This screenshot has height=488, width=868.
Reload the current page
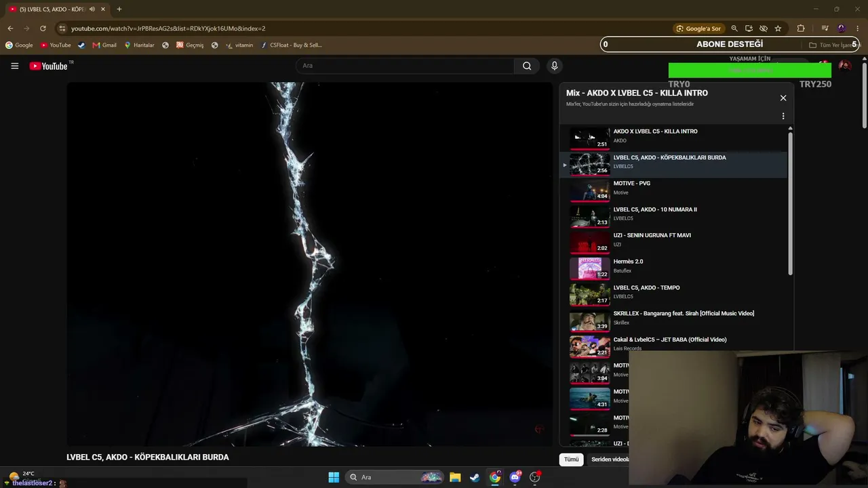43,28
